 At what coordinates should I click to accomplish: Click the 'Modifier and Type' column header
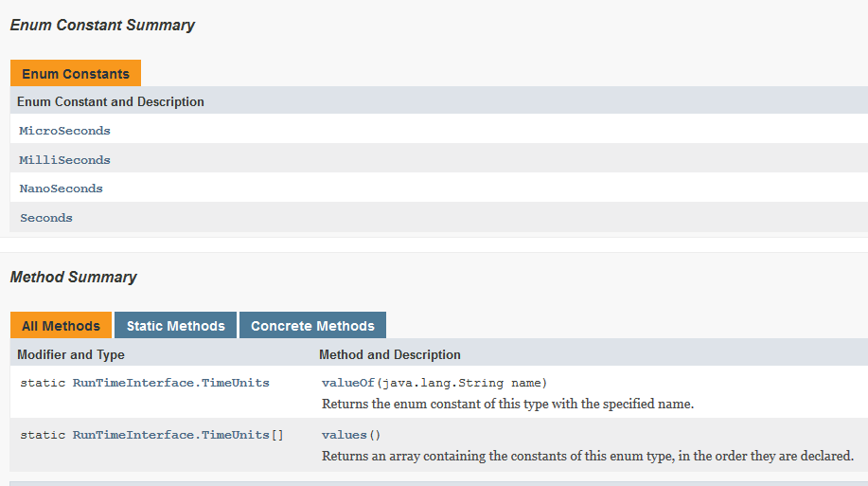[71, 354]
